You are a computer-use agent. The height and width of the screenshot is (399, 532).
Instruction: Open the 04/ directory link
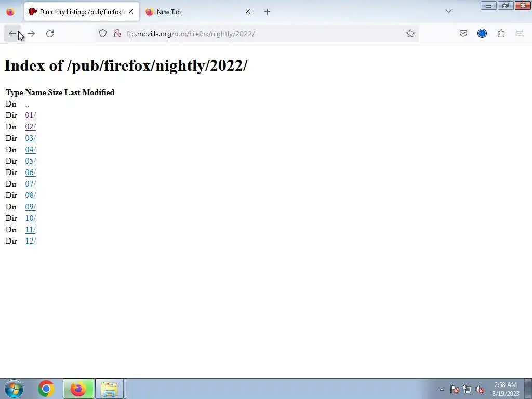(x=30, y=150)
